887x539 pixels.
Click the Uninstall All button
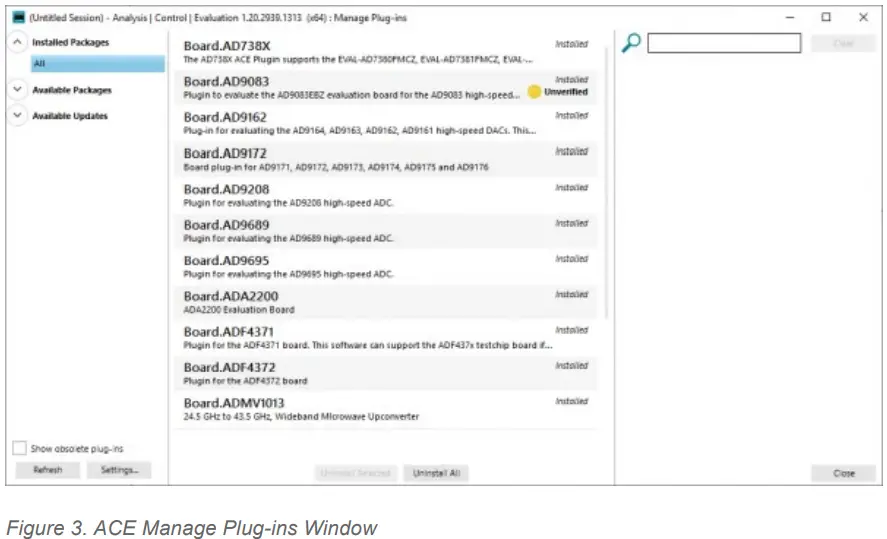[x=436, y=473]
